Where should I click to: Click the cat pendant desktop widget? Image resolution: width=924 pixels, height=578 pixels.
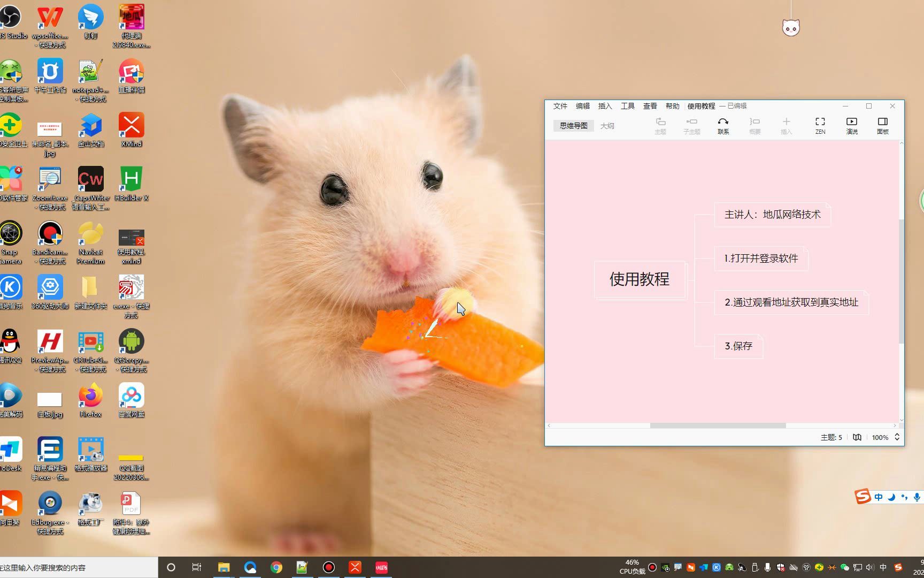pos(791,27)
